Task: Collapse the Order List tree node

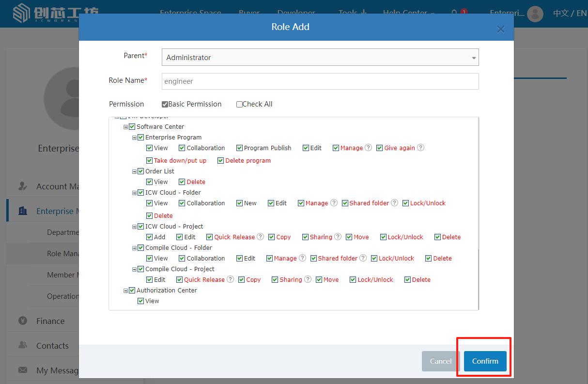Action: (x=135, y=171)
